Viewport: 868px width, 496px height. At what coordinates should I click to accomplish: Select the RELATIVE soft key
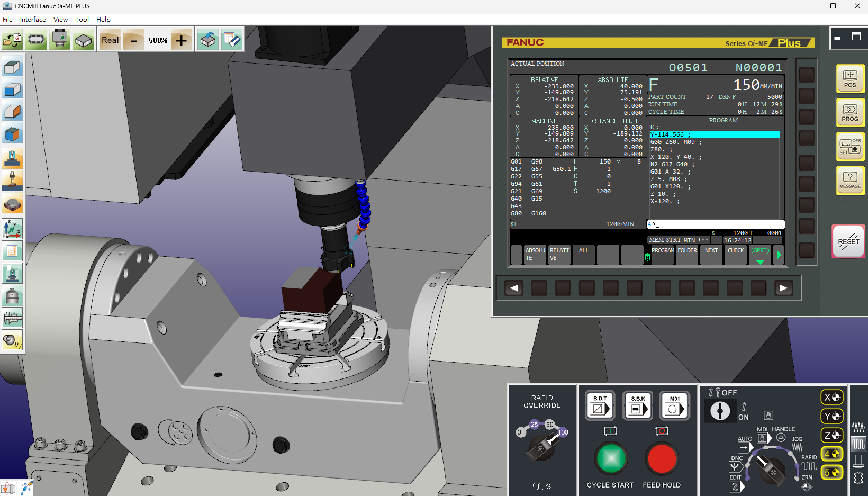pyautogui.click(x=559, y=255)
